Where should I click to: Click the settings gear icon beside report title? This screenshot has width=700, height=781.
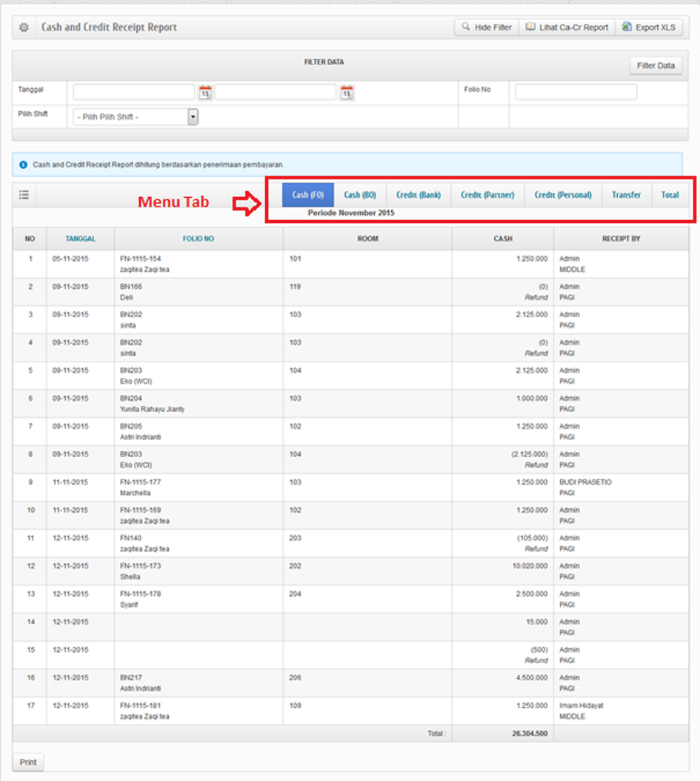pyautogui.click(x=24, y=27)
